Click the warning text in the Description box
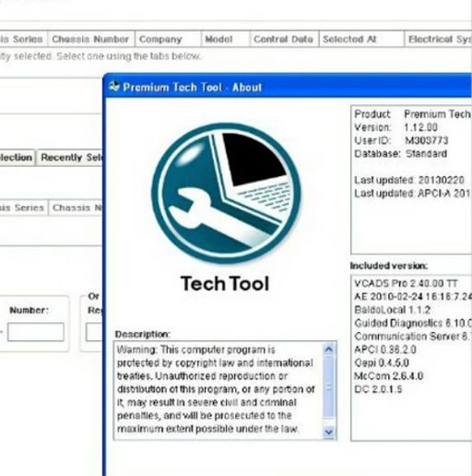This screenshot has width=472, height=476. tap(216, 389)
